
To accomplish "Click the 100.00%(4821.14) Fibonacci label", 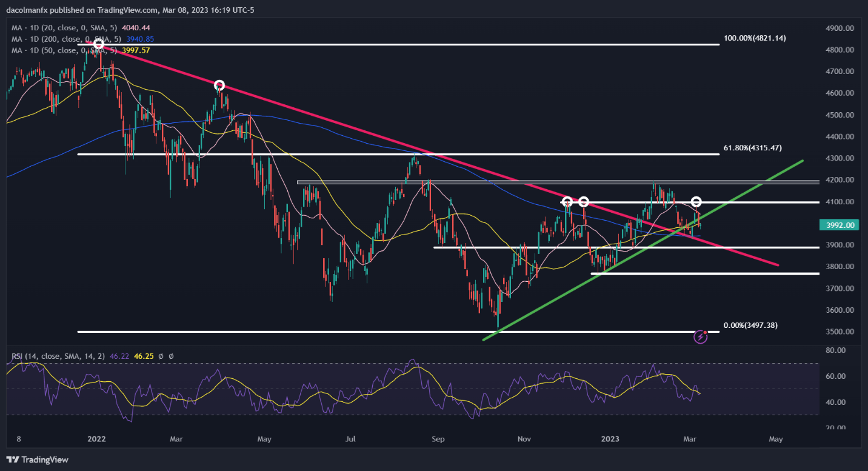I will tap(755, 38).
